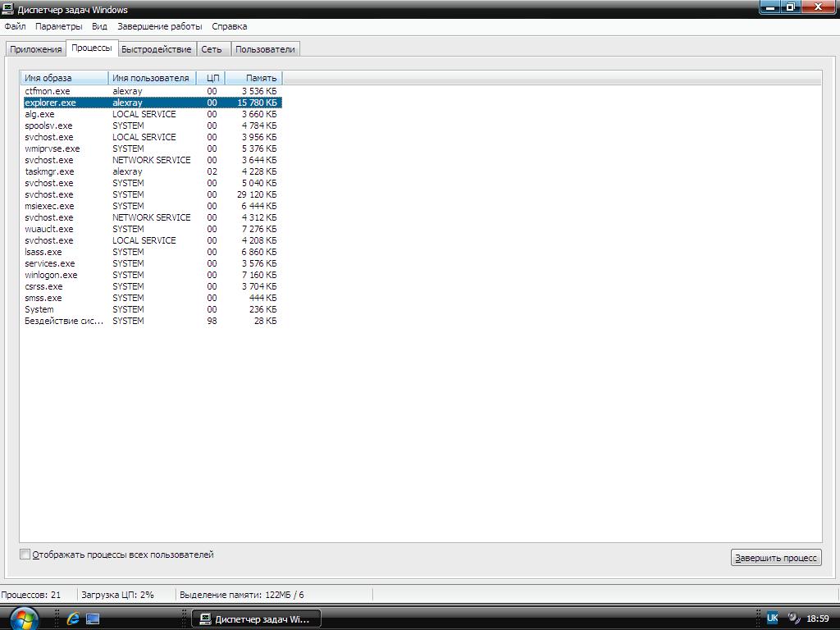
Task: Select the explorer.exe process row
Action: click(x=152, y=103)
